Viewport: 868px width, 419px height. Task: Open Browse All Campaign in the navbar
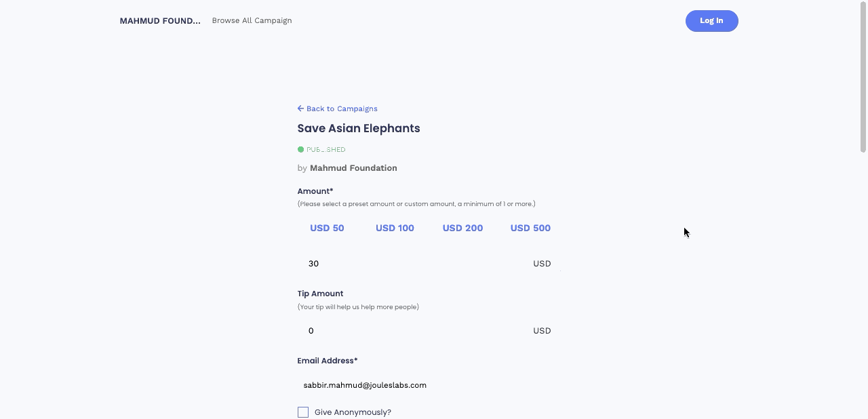point(252,20)
